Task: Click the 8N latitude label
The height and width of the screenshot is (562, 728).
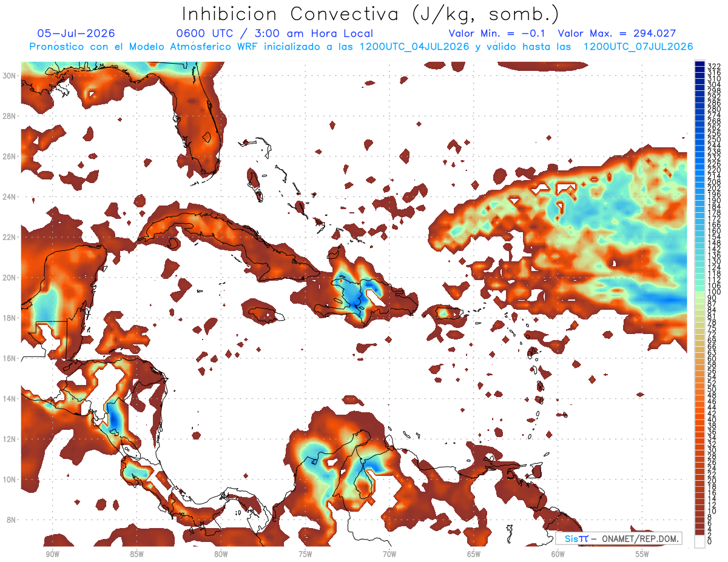Action: (x=10, y=520)
